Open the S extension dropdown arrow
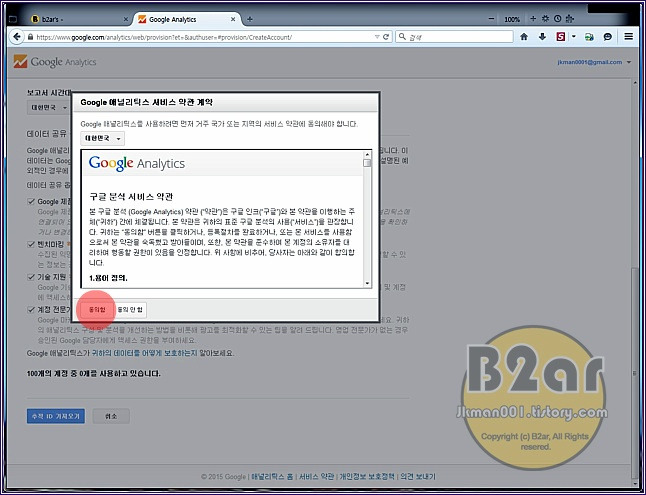 pyautogui.click(x=573, y=37)
